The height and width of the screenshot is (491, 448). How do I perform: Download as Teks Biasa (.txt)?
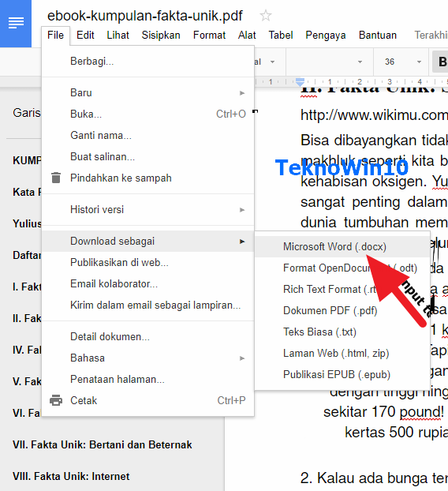(342, 332)
